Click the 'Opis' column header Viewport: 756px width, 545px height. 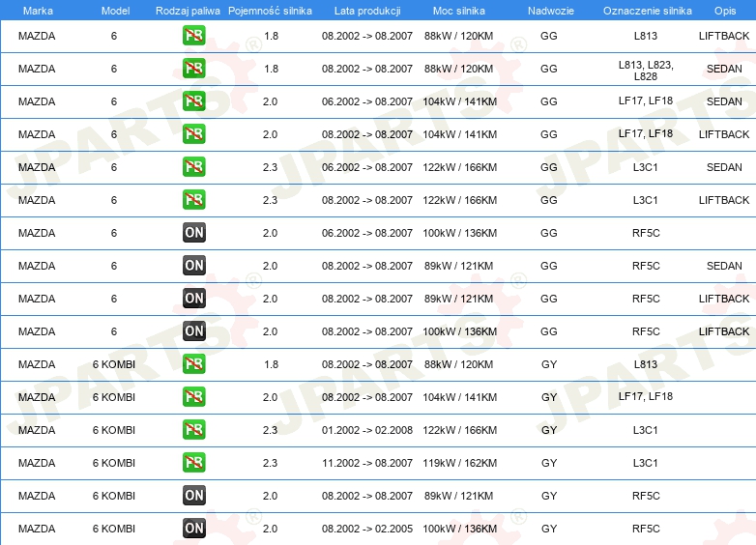click(724, 10)
